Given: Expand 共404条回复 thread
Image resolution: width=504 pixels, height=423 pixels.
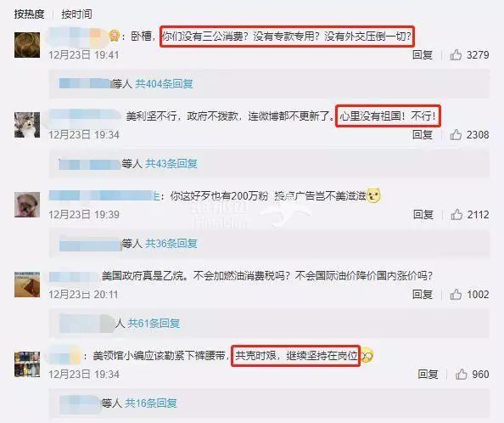Looking at the screenshot, I should (x=164, y=84).
